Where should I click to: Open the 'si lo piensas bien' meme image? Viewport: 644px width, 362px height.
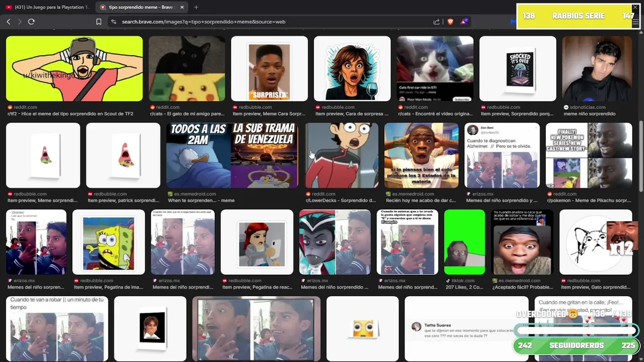(x=422, y=155)
